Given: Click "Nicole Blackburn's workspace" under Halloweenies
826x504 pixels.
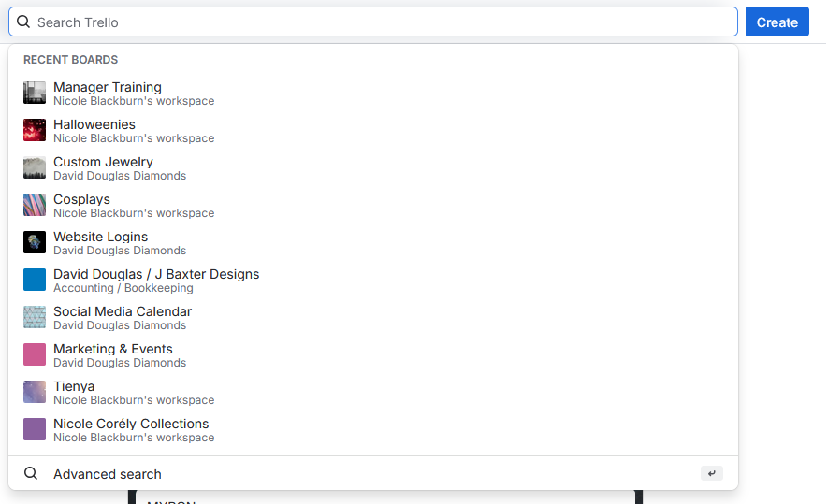Looking at the screenshot, I should pyautogui.click(x=134, y=138).
